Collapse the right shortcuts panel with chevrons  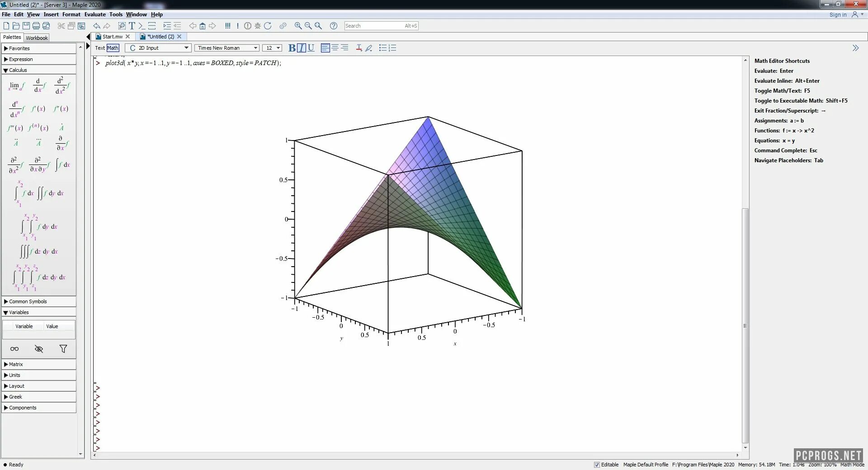pyautogui.click(x=855, y=48)
